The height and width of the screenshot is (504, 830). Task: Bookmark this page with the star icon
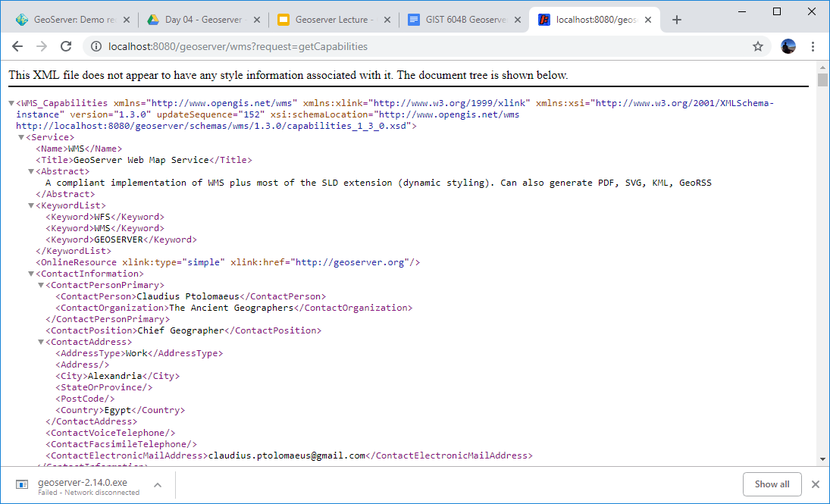[x=758, y=46]
